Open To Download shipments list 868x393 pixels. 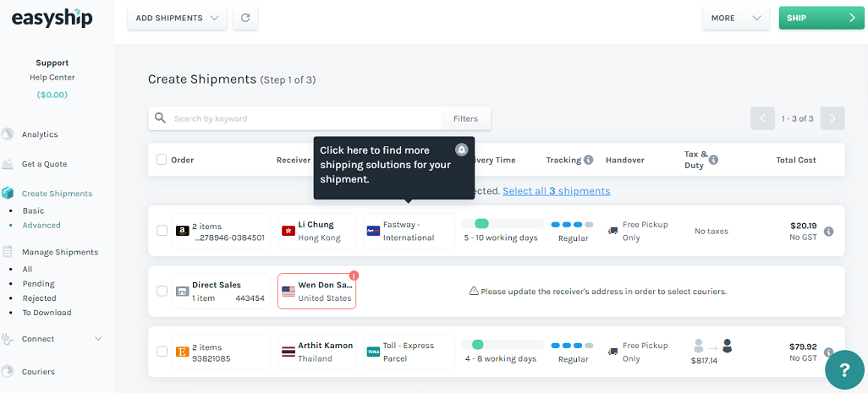[47, 313]
